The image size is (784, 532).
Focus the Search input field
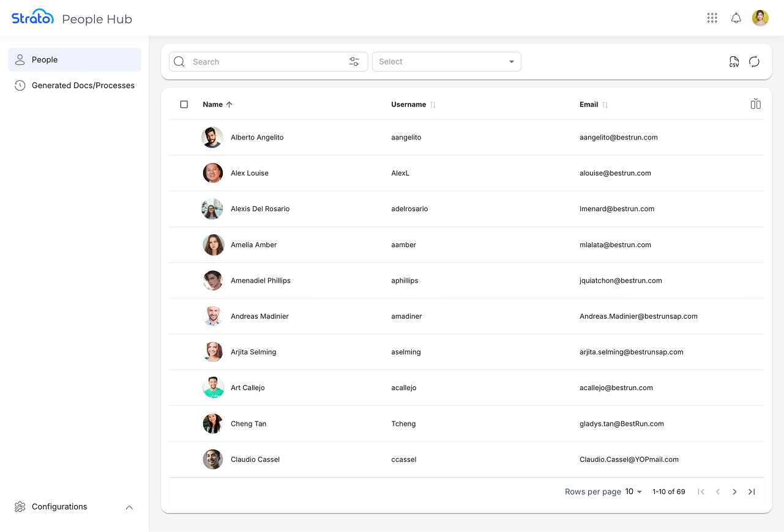pyautogui.click(x=267, y=62)
